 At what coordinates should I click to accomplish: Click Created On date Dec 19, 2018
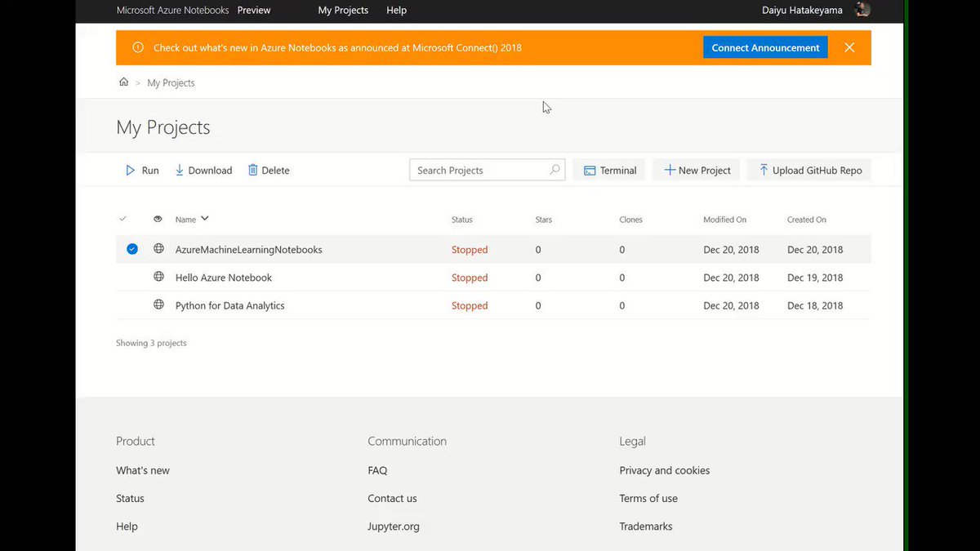point(815,278)
